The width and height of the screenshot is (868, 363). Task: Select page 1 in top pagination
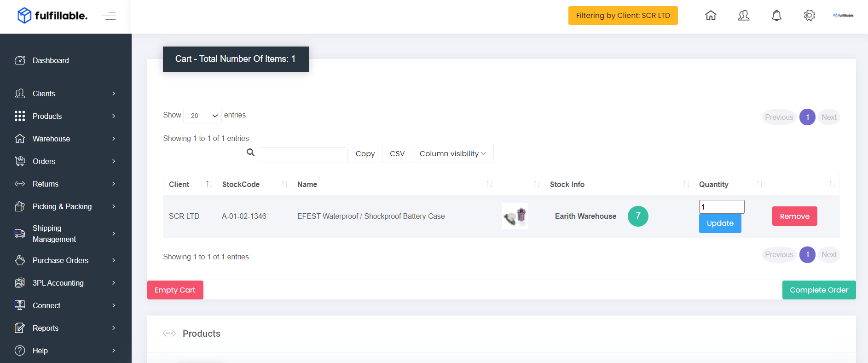pos(807,117)
